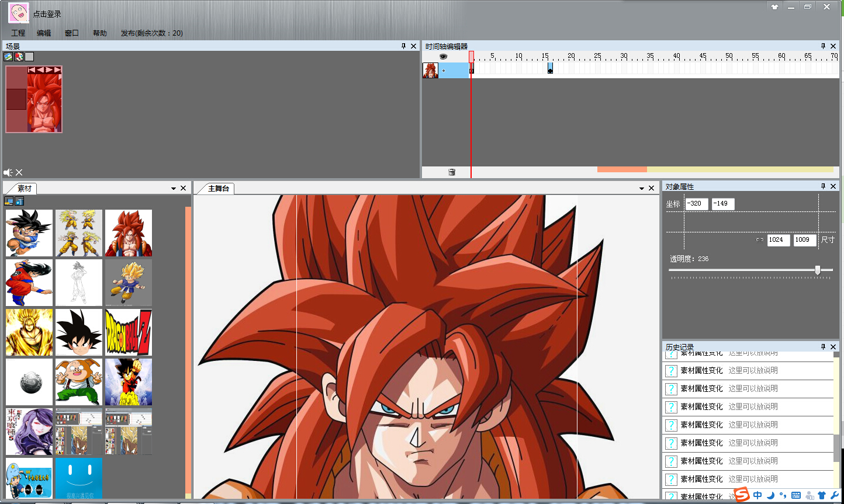Click the width field showing 1024
The image size is (844, 504).
coord(779,240)
